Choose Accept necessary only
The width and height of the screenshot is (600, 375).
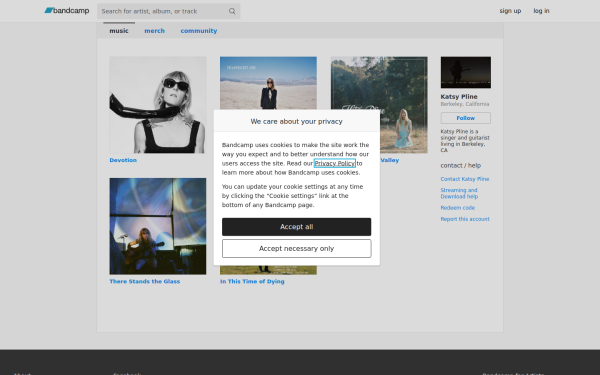pos(297,249)
